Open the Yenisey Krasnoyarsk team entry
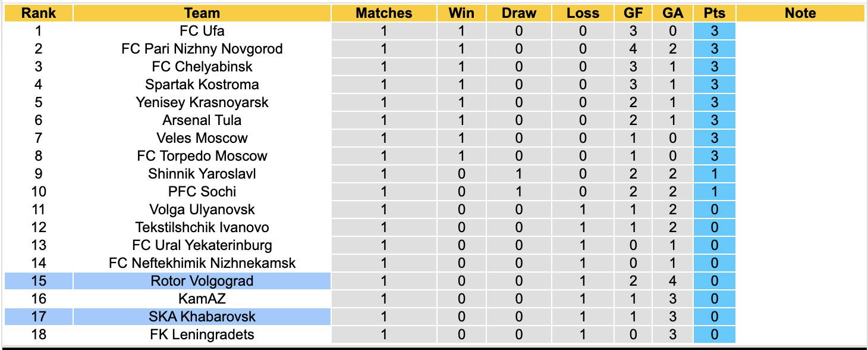The width and height of the screenshot is (868, 350). (x=202, y=102)
